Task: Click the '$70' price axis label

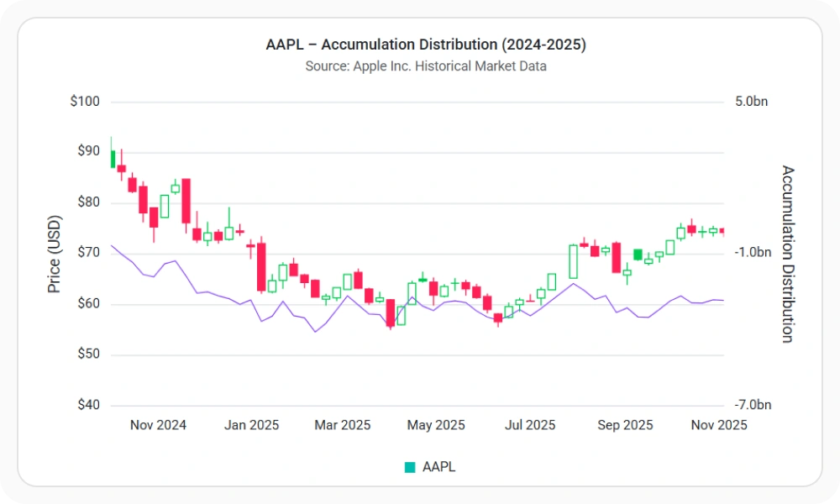Action: [x=88, y=252]
